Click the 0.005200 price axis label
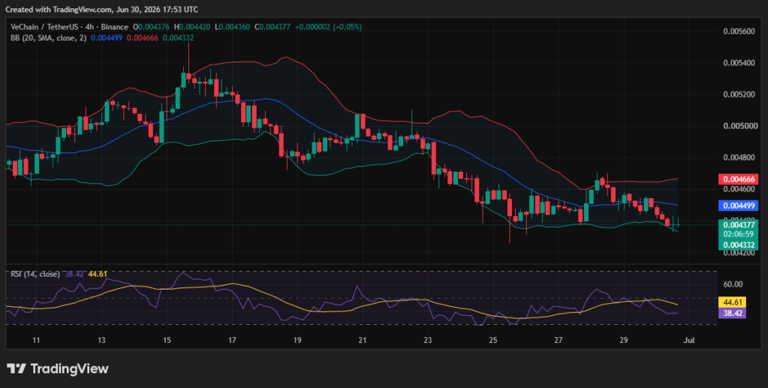The height and width of the screenshot is (388, 768). [x=739, y=94]
